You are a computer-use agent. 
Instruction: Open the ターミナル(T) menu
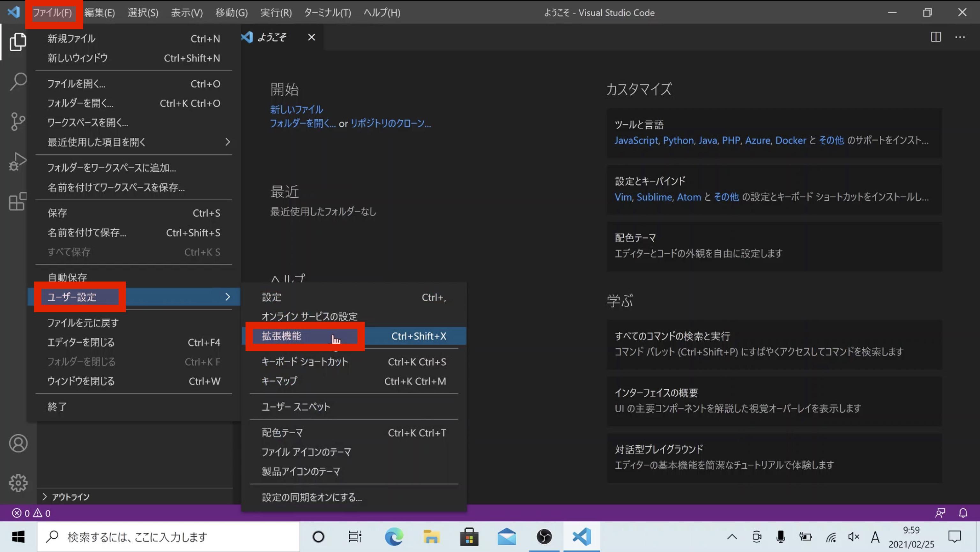(x=328, y=12)
